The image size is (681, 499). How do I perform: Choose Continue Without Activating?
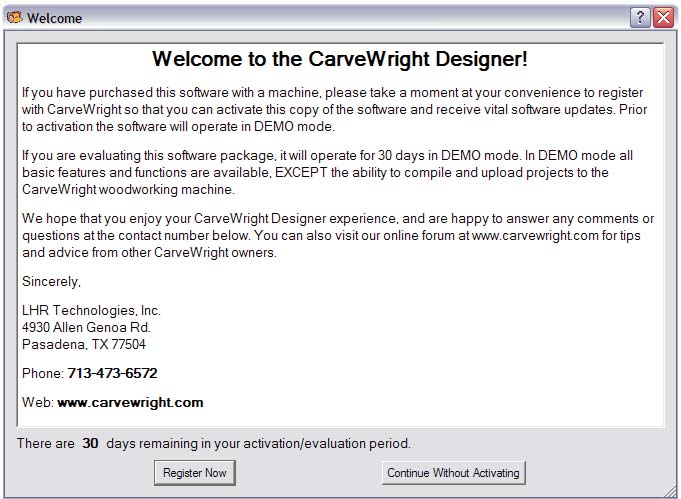[453, 473]
